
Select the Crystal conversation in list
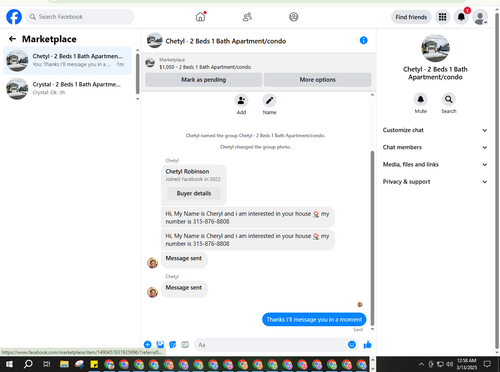click(x=68, y=88)
